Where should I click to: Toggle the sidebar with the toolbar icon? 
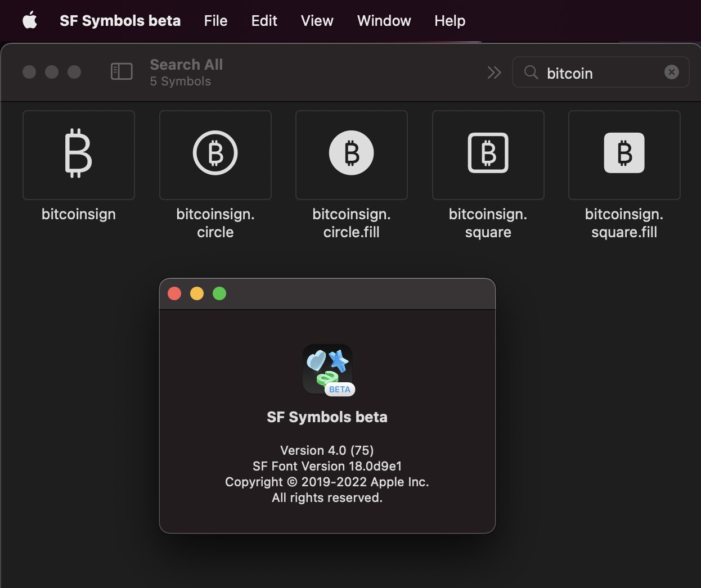pyautogui.click(x=122, y=72)
